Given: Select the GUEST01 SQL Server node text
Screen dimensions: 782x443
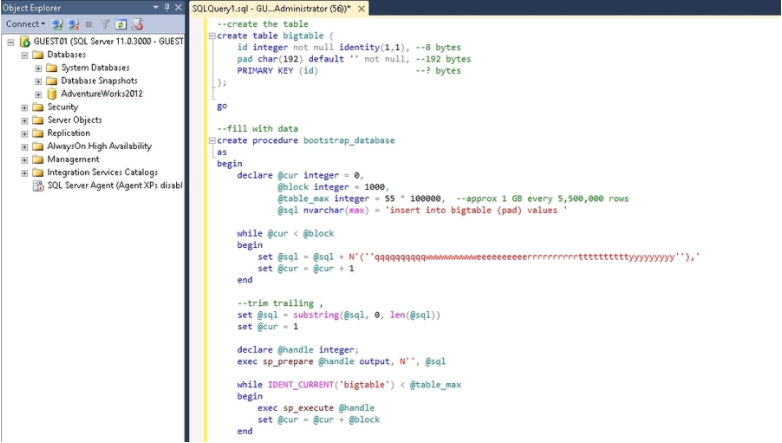Looking at the screenshot, I should (108, 41).
